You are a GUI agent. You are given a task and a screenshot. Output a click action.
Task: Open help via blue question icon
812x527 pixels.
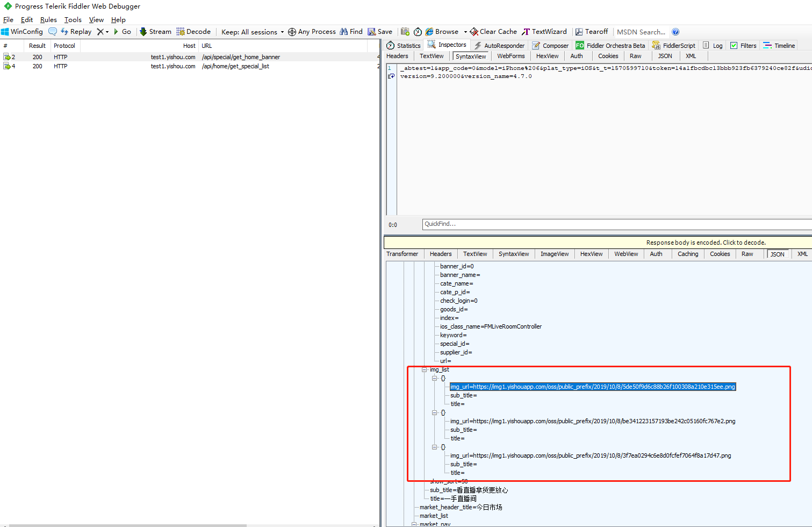click(676, 32)
